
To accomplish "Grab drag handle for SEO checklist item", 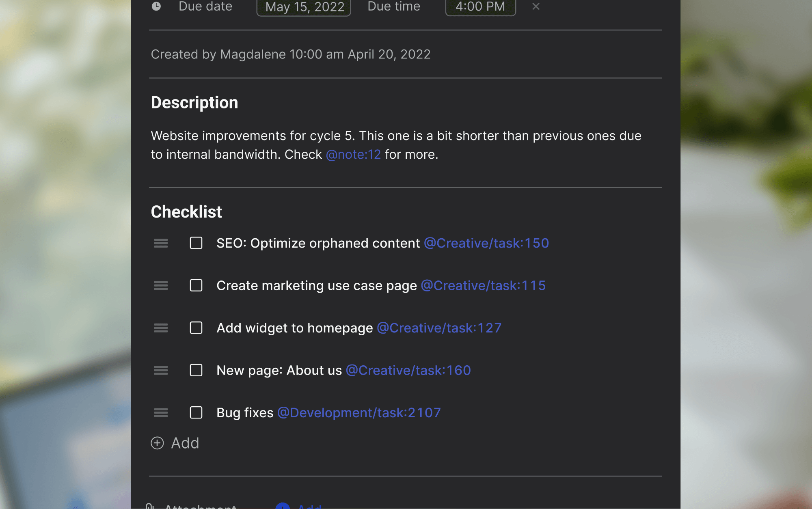I will [161, 243].
